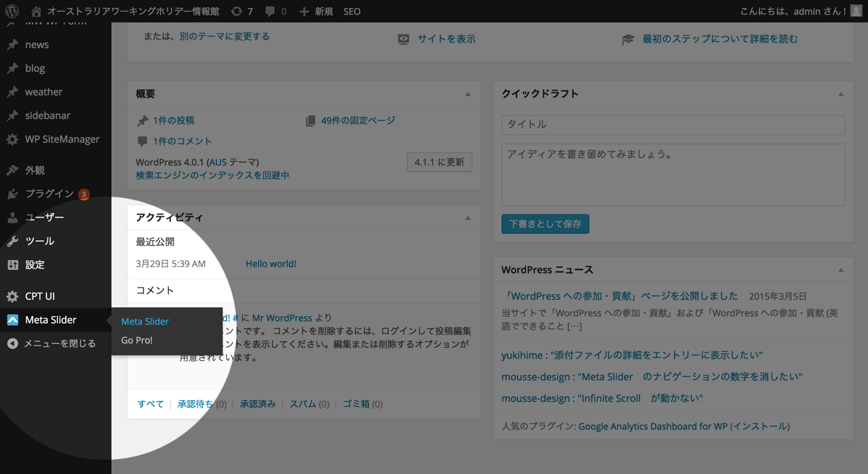Save draft with 下書きとして保存 button
The image size is (868, 474).
click(545, 224)
